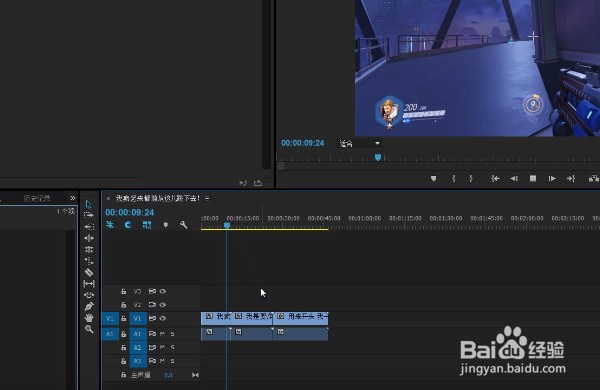Mute track A2
The height and width of the screenshot is (390, 600).
click(x=162, y=347)
